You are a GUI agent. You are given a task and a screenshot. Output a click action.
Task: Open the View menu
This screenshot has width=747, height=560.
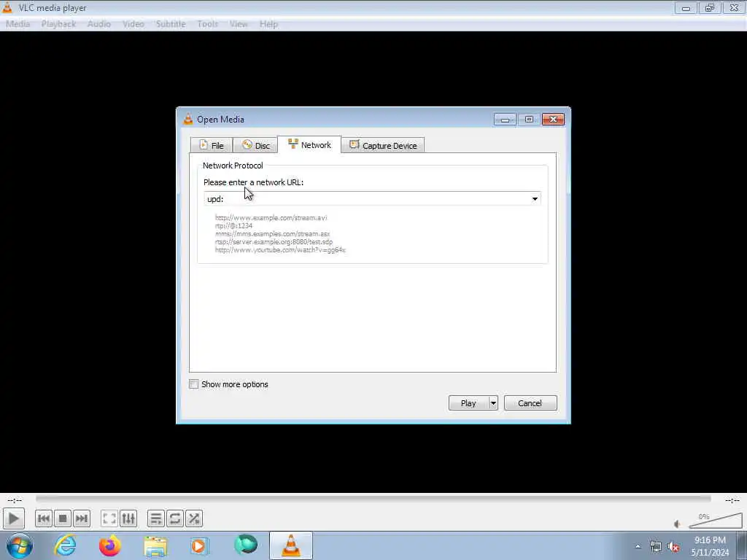click(x=239, y=24)
